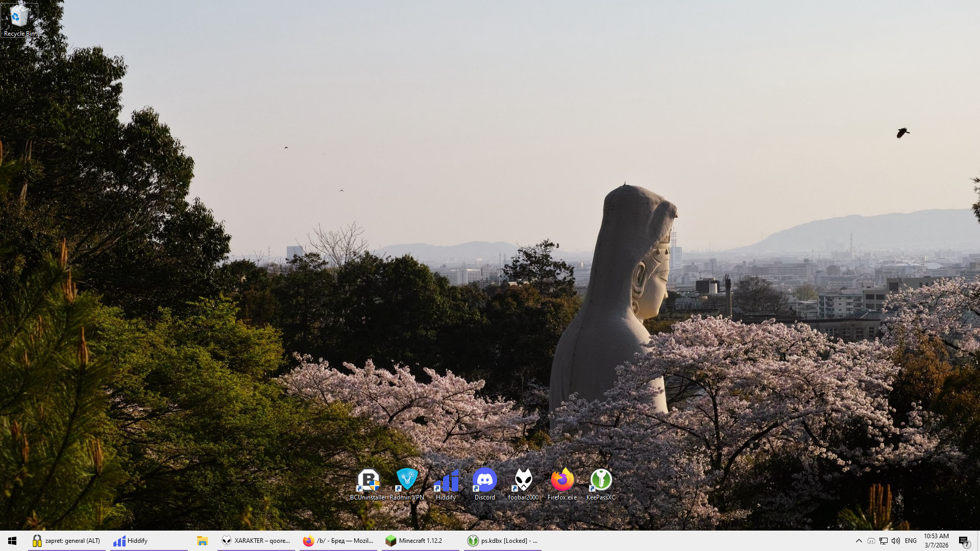Switch to Hiddify window in taskbar
The height and width of the screenshot is (551, 980).
[149, 541]
